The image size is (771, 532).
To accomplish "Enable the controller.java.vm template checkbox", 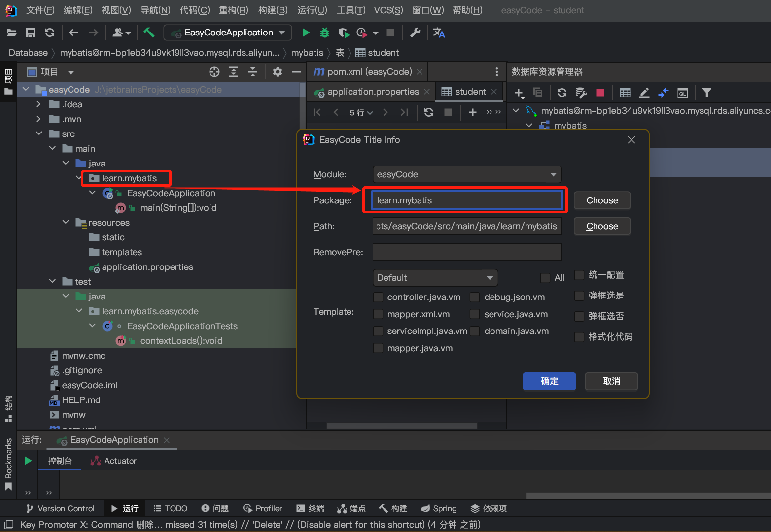I will coord(378,297).
